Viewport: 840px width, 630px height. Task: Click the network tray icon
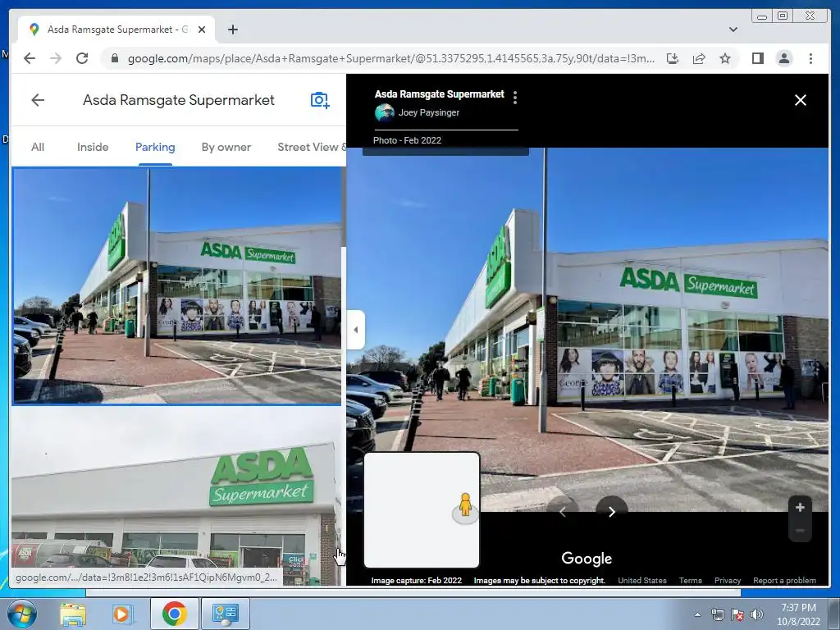coord(717,614)
